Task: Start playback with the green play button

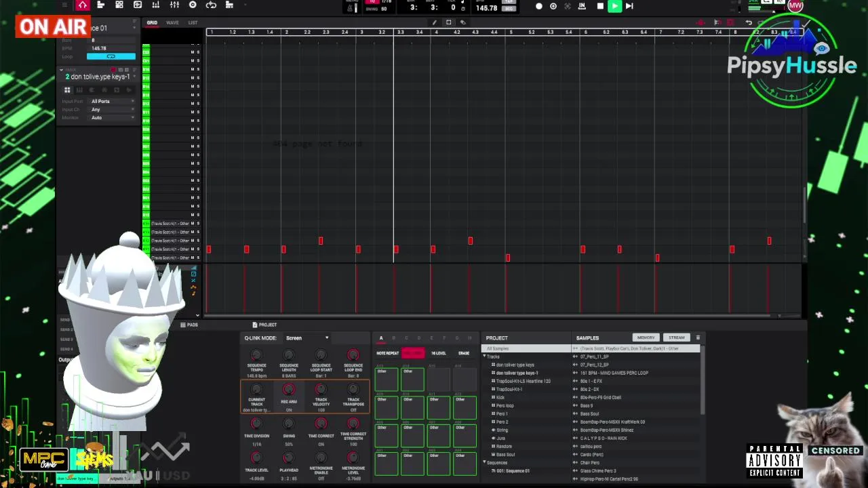Action: [614, 6]
